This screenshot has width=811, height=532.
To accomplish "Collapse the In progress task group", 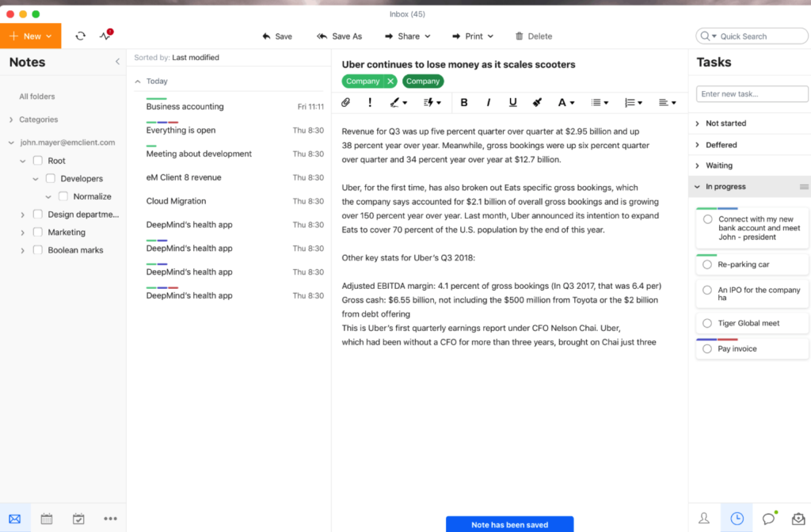I will pyautogui.click(x=697, y=187).
